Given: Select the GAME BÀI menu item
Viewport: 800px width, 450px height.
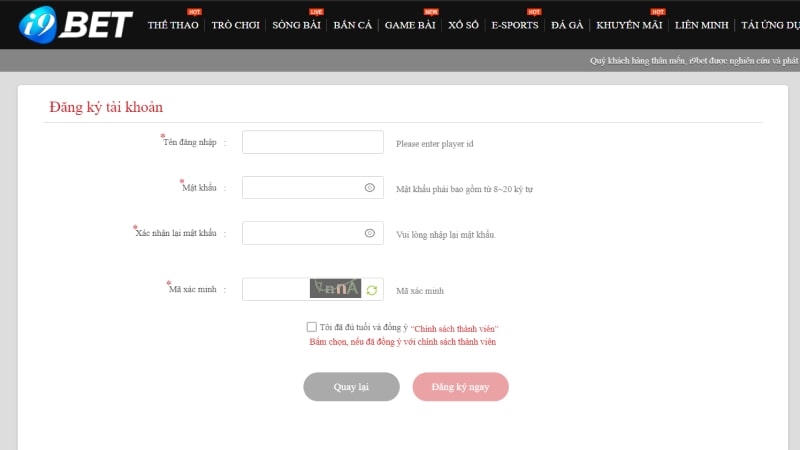Looking at the screenshot, I should (411, 25).
